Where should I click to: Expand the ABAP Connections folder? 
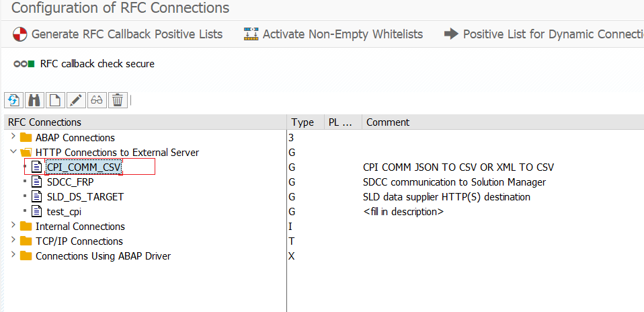(13, 137)
